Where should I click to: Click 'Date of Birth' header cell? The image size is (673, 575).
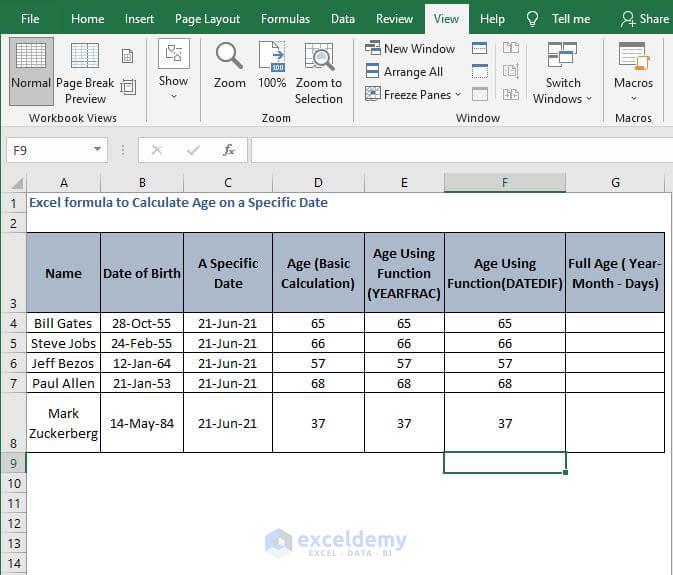click(142, 273)
